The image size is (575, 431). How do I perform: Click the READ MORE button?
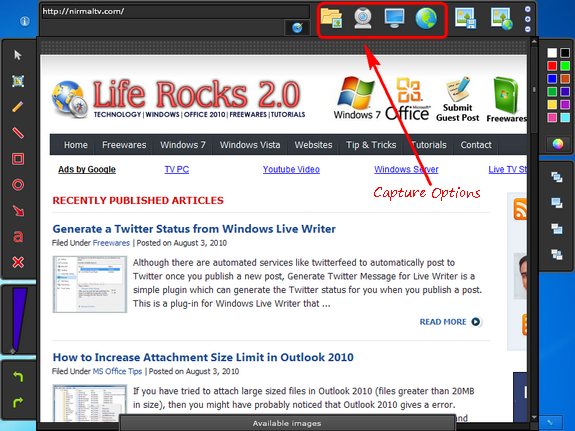(450, 322)
